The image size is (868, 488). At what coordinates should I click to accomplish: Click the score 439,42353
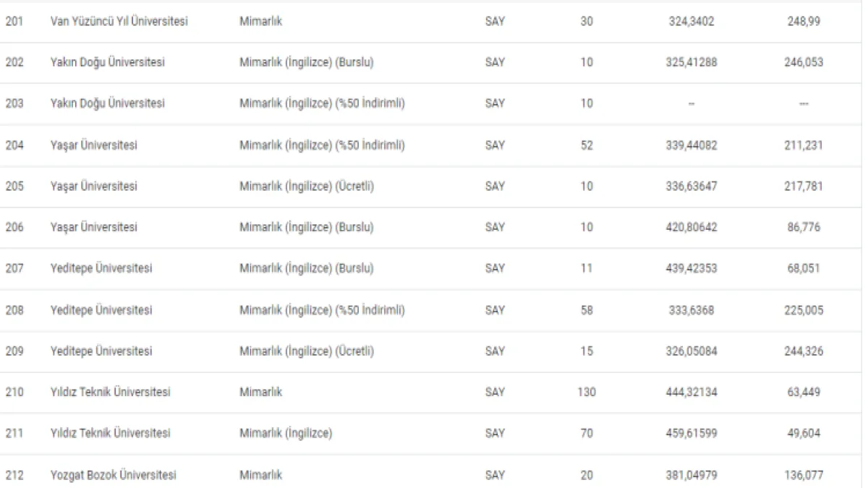point(692,269)
